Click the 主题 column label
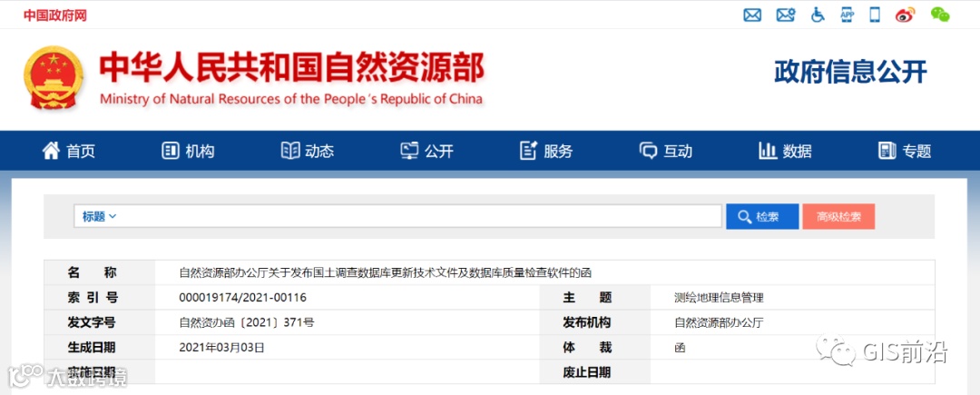 tap(587, 298)
